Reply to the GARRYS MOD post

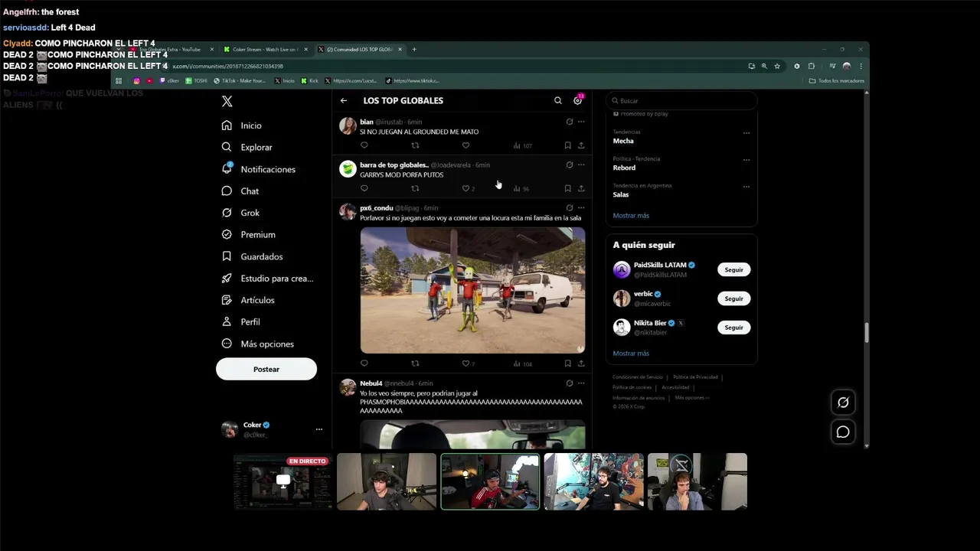coord(364,188)
